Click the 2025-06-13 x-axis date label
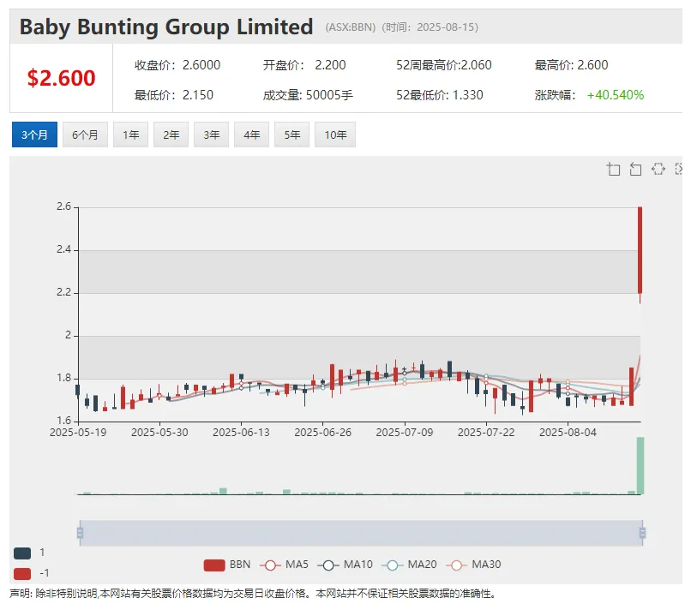 pyautogui.click(x=241, y=433)
